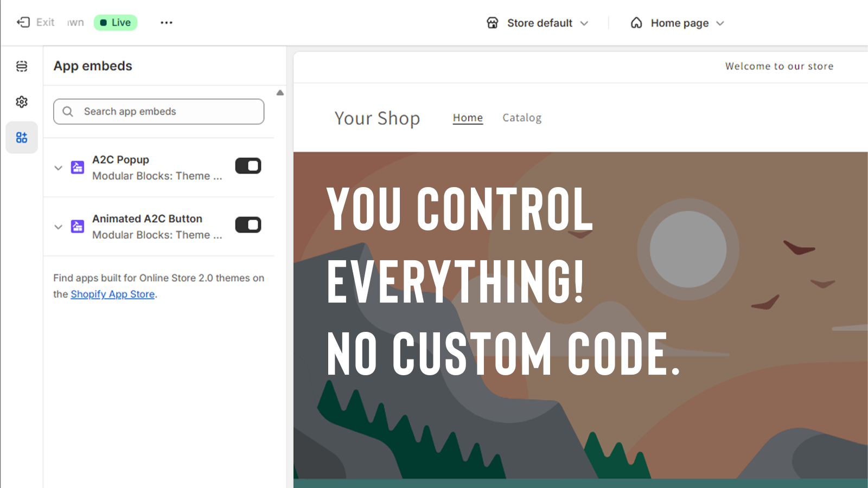Image resolution: width=868 pixels, height=488 pixels.
Task: Open Theme settings via the gear icon
Action: tap(22, 101)
